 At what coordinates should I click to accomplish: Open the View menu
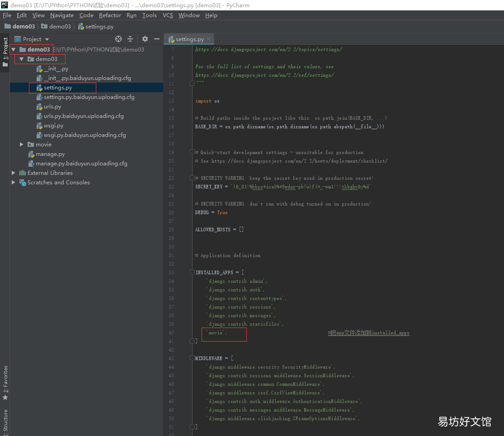[x=38, y=15]
